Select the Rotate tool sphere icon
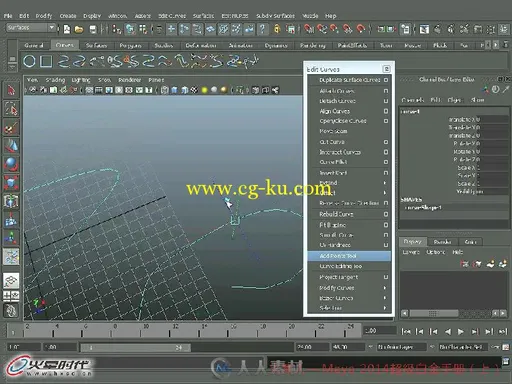 click(11, 164)
